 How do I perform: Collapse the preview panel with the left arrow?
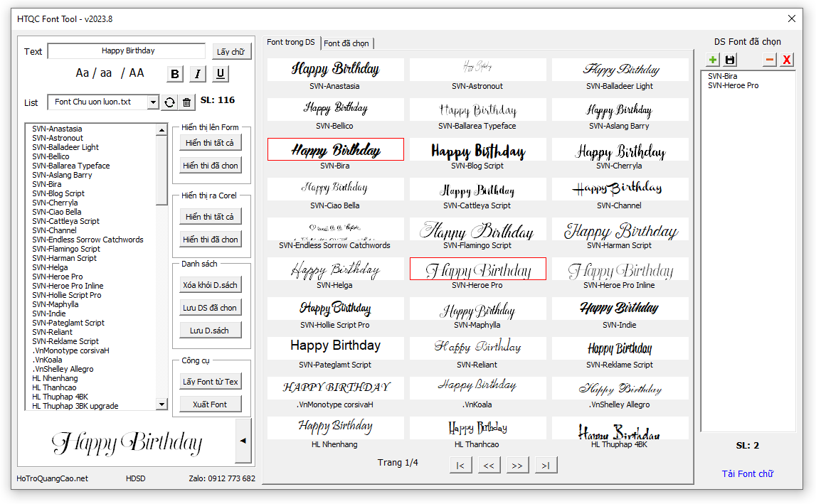243,441
